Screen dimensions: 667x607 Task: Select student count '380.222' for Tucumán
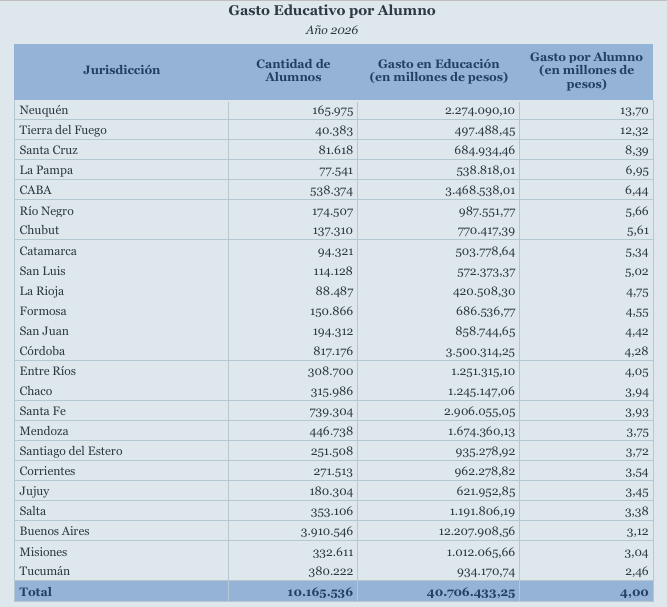tap(331, 572)
